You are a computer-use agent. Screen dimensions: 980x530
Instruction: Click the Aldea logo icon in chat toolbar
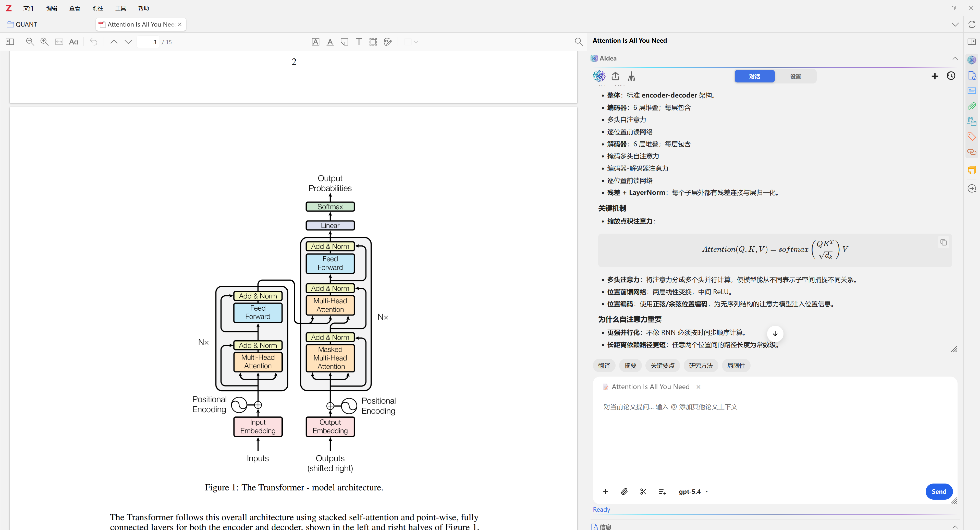599,76
